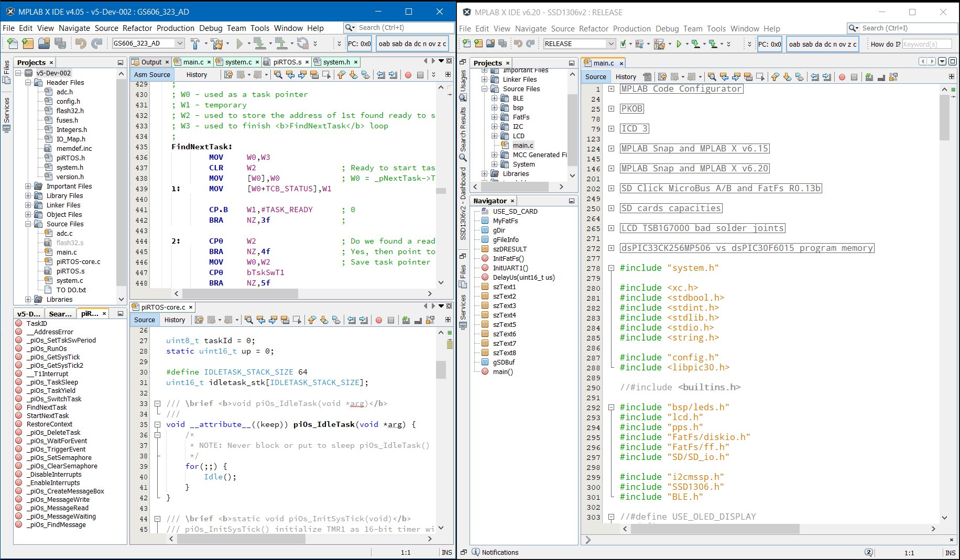Screen dimensions: 960x560
Task: Switch to the system.h editor tab
Action: click(x=336, y=62)
